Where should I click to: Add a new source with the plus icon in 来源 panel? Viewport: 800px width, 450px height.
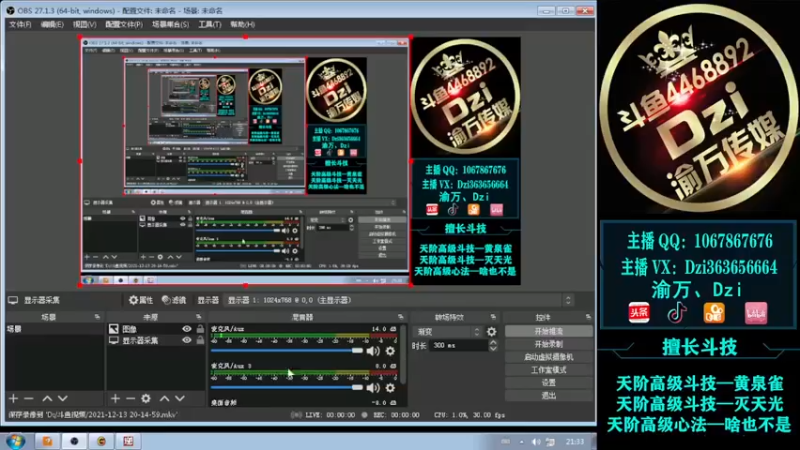point(115,398)
